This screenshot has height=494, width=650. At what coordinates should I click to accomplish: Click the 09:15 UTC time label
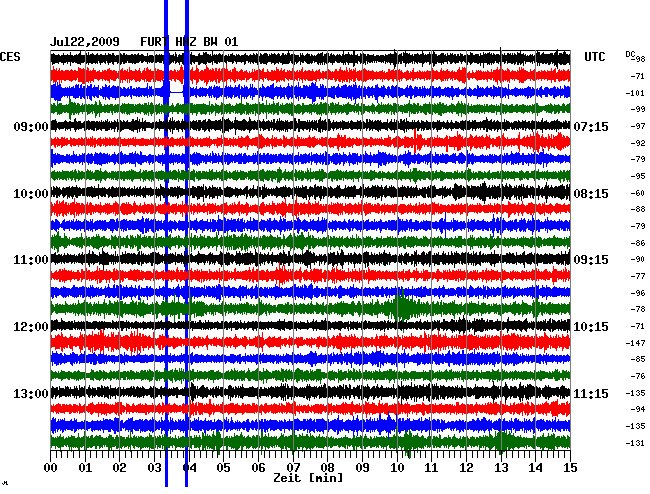click(591, 260)
